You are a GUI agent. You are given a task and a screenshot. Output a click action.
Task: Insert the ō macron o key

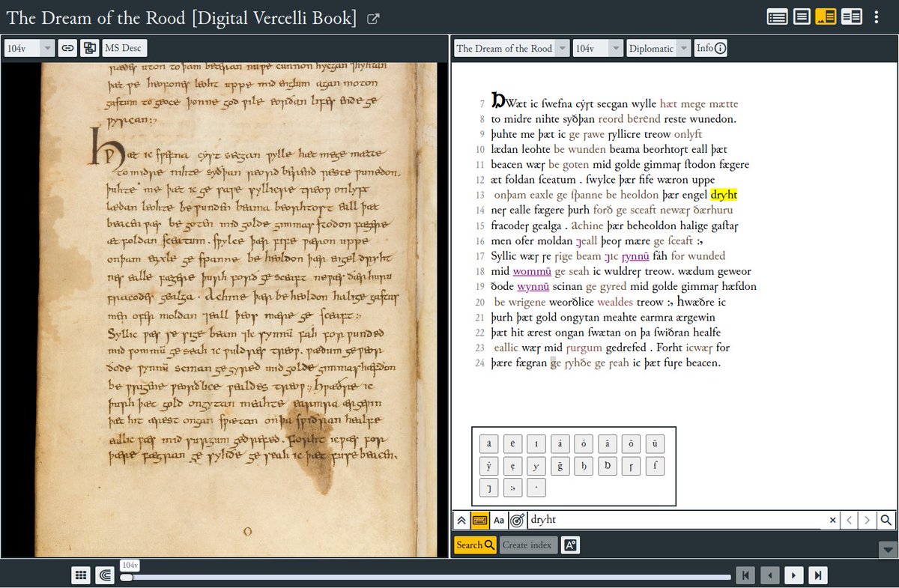click(x=632, y=443)
